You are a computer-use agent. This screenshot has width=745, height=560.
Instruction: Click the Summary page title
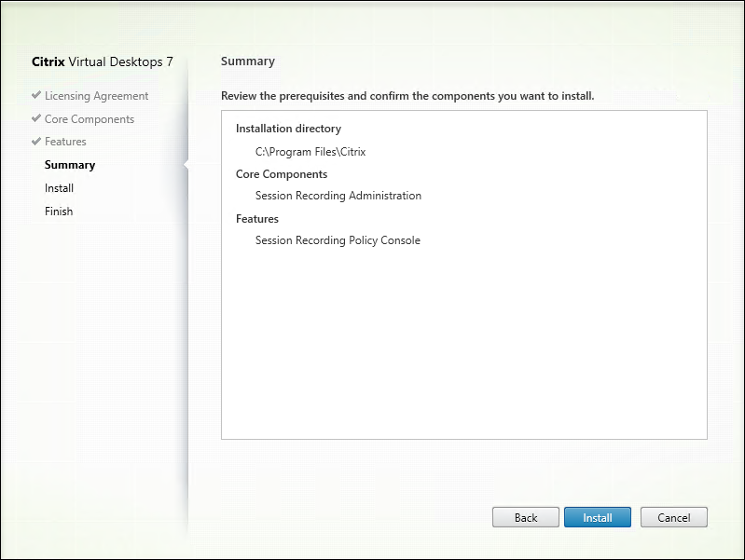[x=247, y=61]
